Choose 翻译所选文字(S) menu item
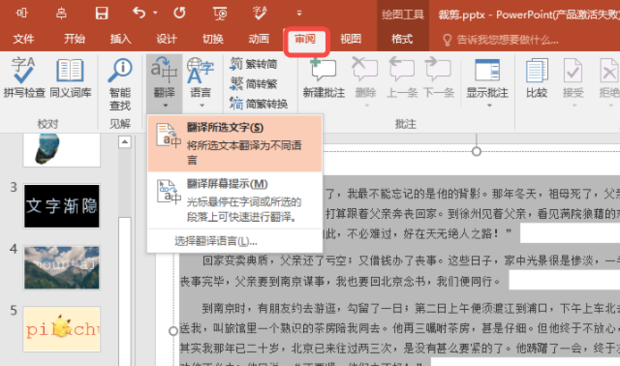 [x=235, y=143]
